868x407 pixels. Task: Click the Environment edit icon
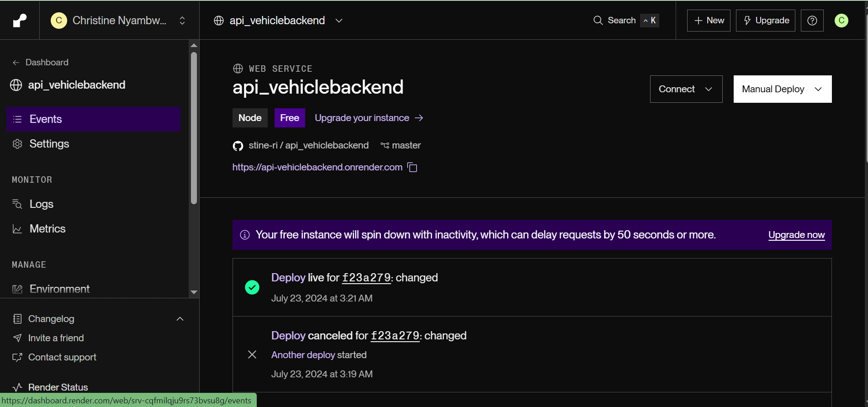tap(17, 289)
